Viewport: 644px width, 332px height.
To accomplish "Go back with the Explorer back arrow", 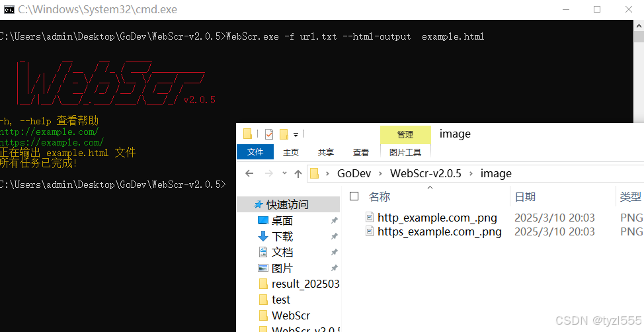I will click(x=249, y=173).
